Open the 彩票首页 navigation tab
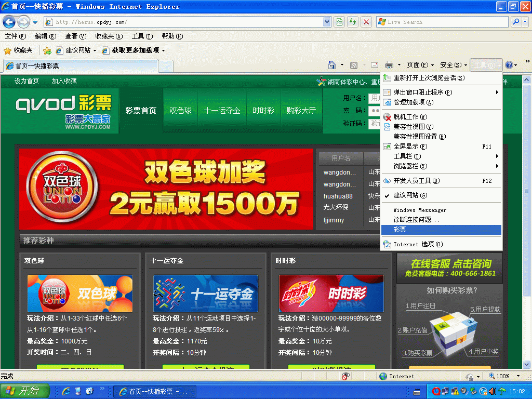Viewport: 532px width, 399px height. pos(141,111)
